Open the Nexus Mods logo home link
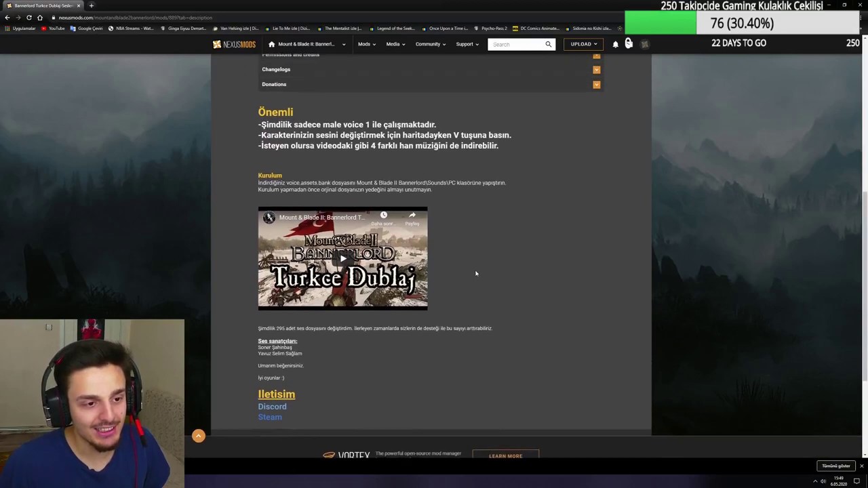Viewport: 868px width, 488px height. 234,44
